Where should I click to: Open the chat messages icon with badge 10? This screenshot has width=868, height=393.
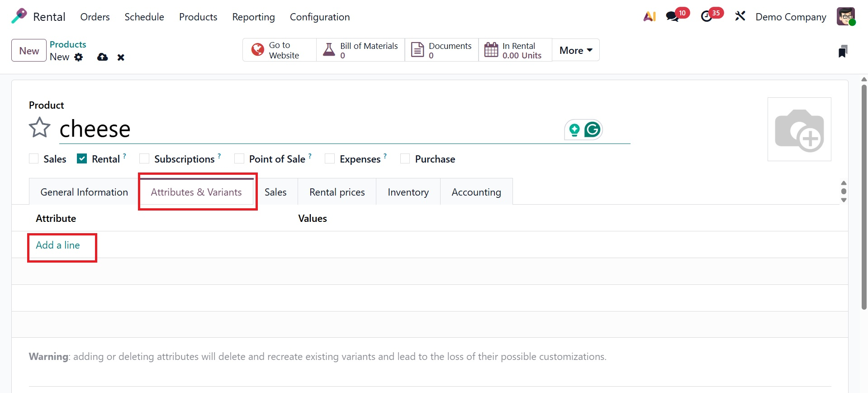[672, 17]
